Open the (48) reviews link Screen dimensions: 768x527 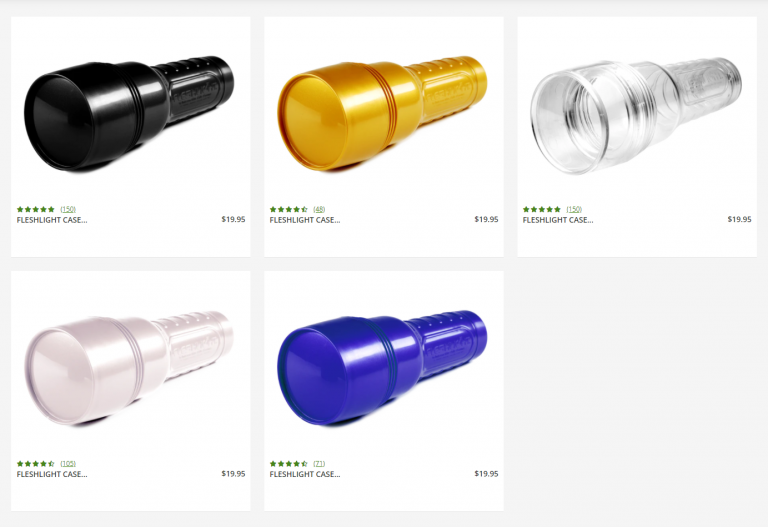coord(319,209)
